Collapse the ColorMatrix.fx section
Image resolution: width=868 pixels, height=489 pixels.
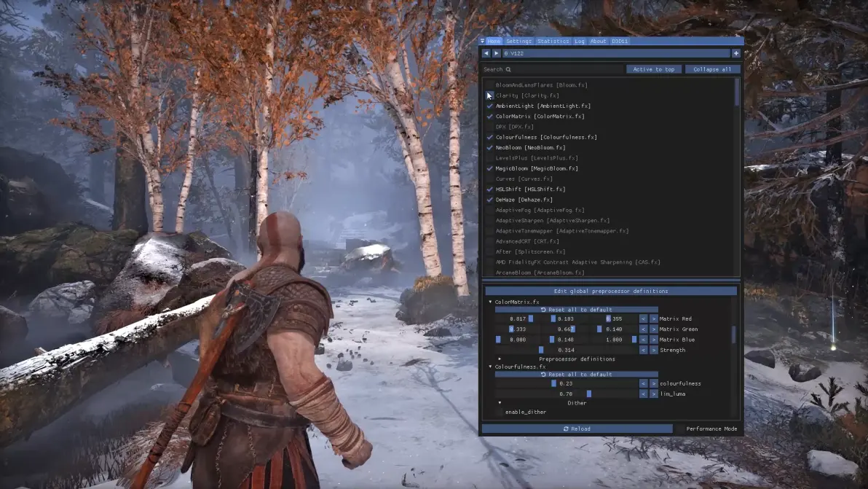pyautogui.click(x=491, y=302)
